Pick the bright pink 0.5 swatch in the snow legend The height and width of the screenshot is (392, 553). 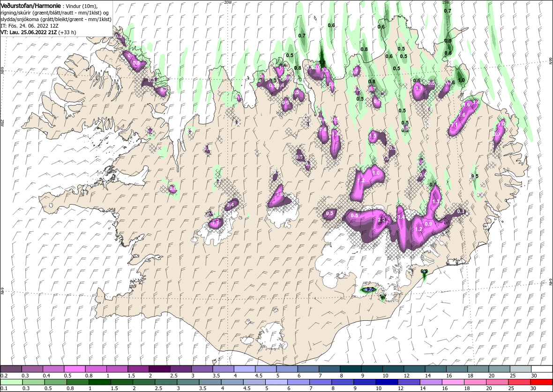[75, 369]
